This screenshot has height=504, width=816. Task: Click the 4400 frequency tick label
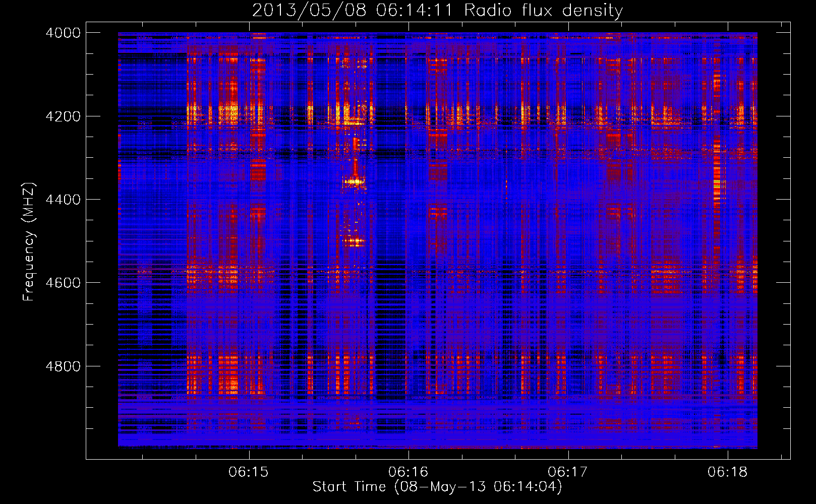point(63,200)
